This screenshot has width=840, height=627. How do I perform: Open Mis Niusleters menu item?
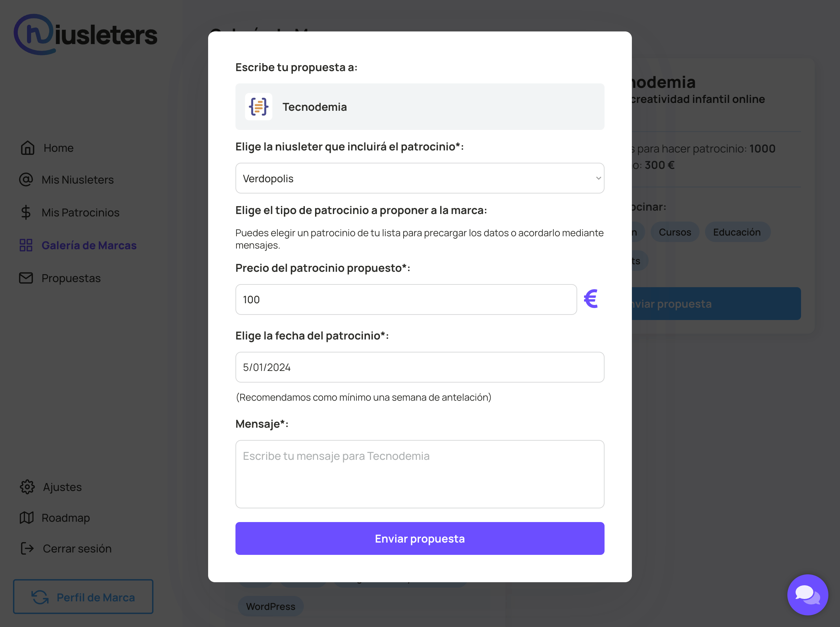click(x=77, y=179)
